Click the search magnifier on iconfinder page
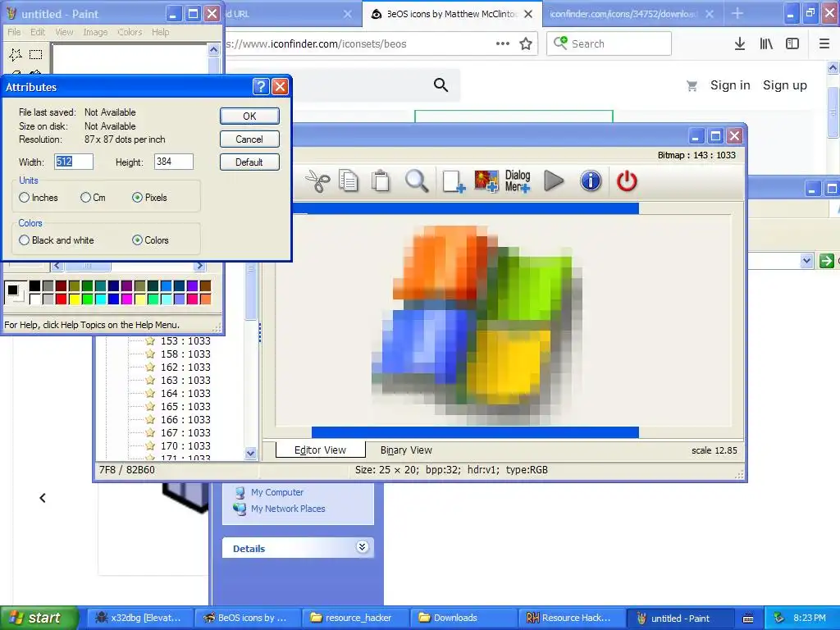Screen dimensions: 840x630 pyautogui.click(x=441, y=84)
